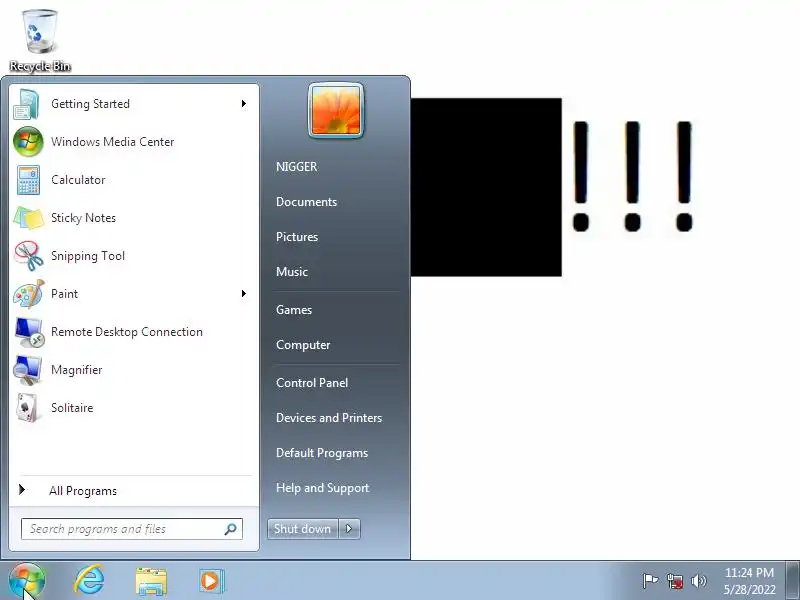Open Help and Support
The width and height of the screenshot is (800, 600).
[322, 488]
